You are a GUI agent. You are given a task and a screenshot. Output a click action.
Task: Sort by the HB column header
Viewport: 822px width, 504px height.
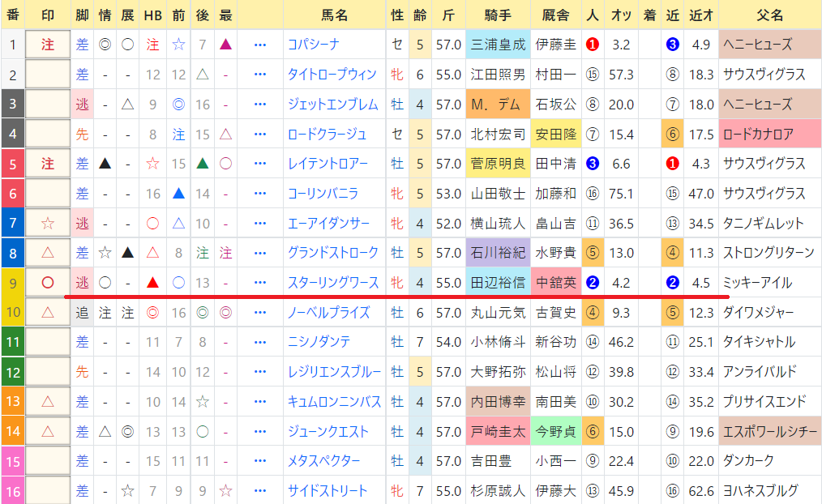click(x=152, y=15)
